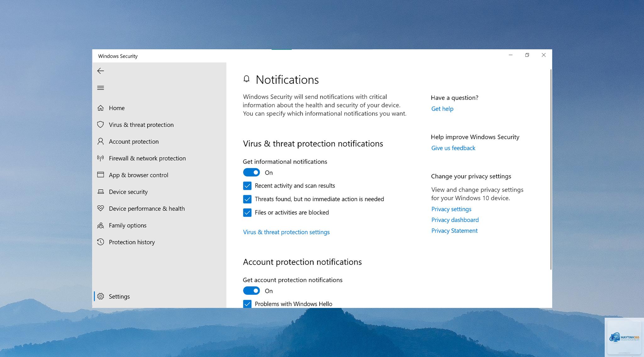Go back using the back arrow

tap(101, 71)
